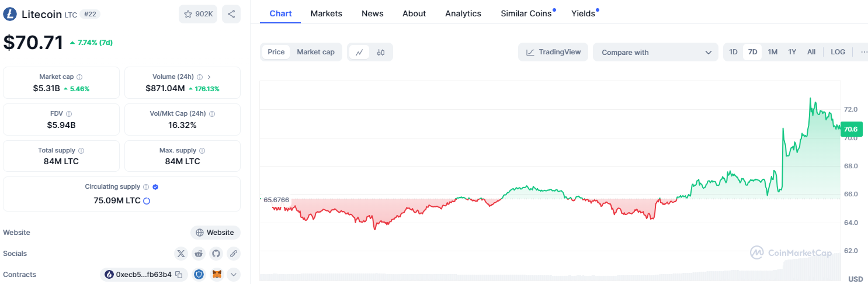Screen dimensions: 868x284
Task: Select the 7D time range
Action: pyautogui.click(x=753, y=52)
